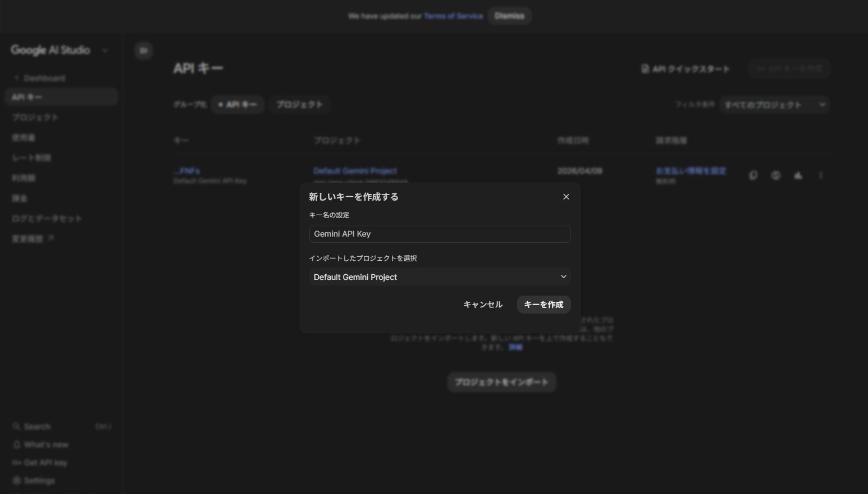Image resolution: width=868 pixels, height=494 pixels.
Task: Toggle grouping by API キー
Action: coord(237,104)
